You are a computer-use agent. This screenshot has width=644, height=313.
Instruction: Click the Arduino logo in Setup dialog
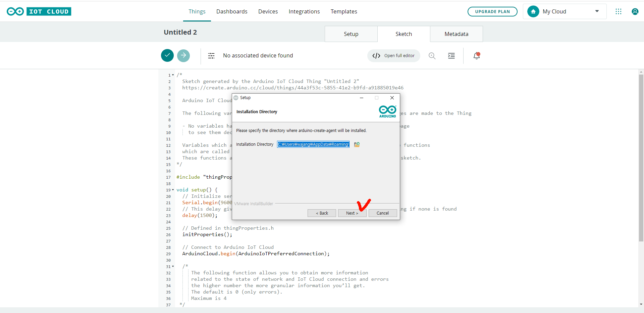[387, 111]
